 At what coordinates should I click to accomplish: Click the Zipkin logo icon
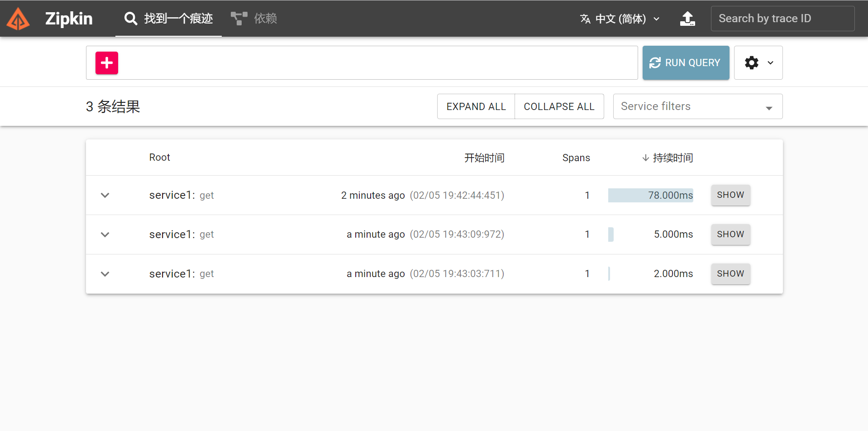[18, 19]
